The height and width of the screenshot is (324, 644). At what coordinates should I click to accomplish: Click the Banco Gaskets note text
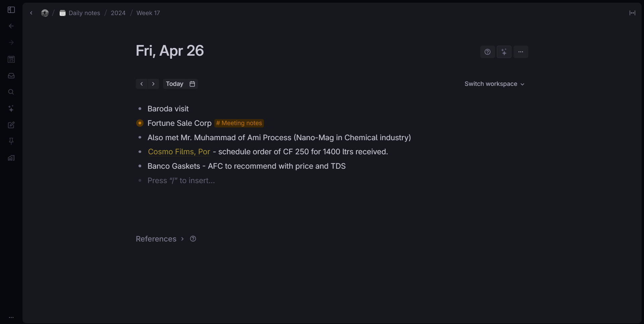coord(247,166)
